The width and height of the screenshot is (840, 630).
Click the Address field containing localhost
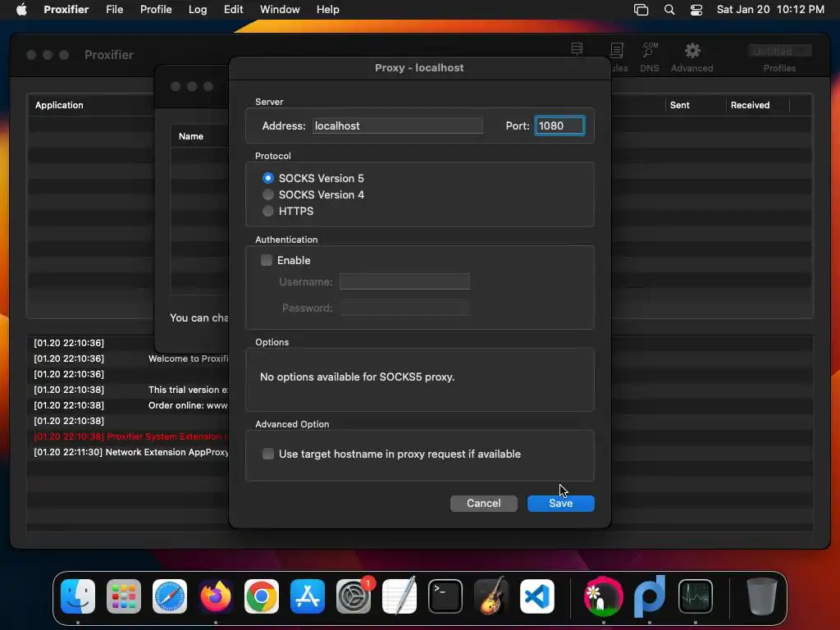[x=398, y=126]
